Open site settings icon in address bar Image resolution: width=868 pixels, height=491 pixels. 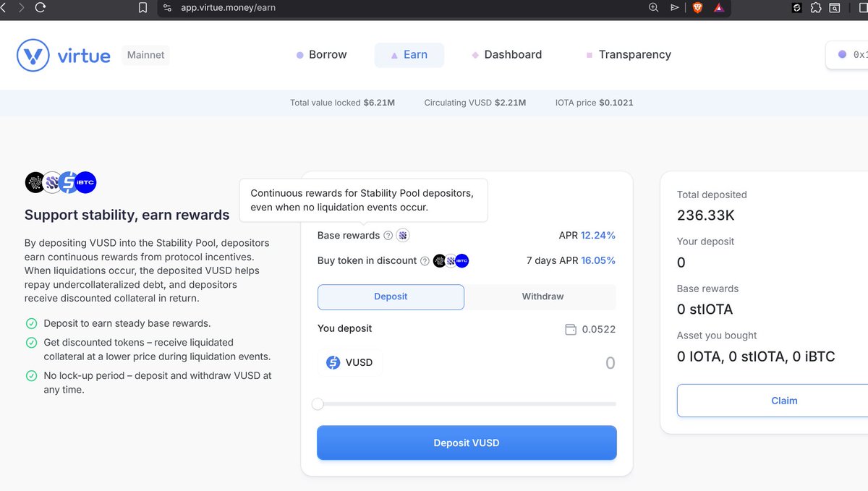167,7
